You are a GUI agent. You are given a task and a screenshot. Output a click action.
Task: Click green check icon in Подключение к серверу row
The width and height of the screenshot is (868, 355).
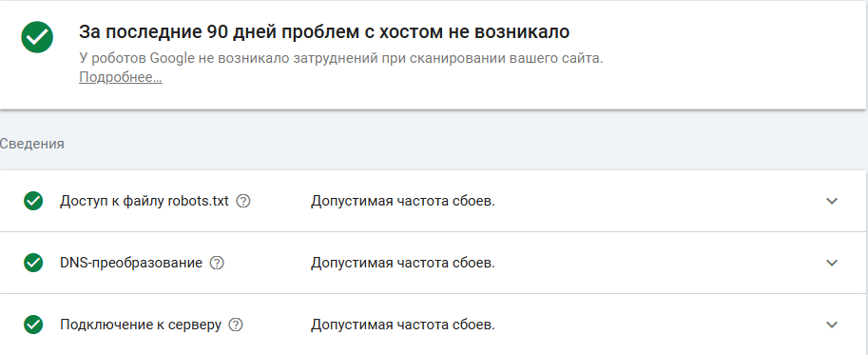point(34,325)
